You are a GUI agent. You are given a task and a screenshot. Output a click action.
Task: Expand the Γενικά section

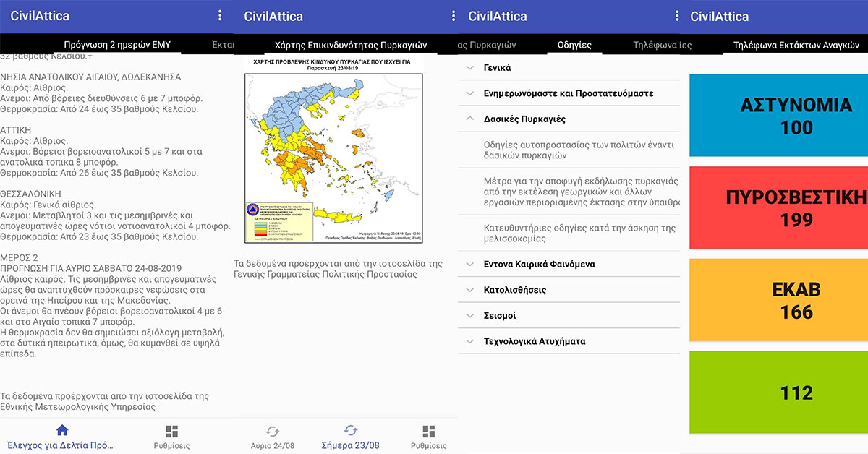(x=569, y=67)
